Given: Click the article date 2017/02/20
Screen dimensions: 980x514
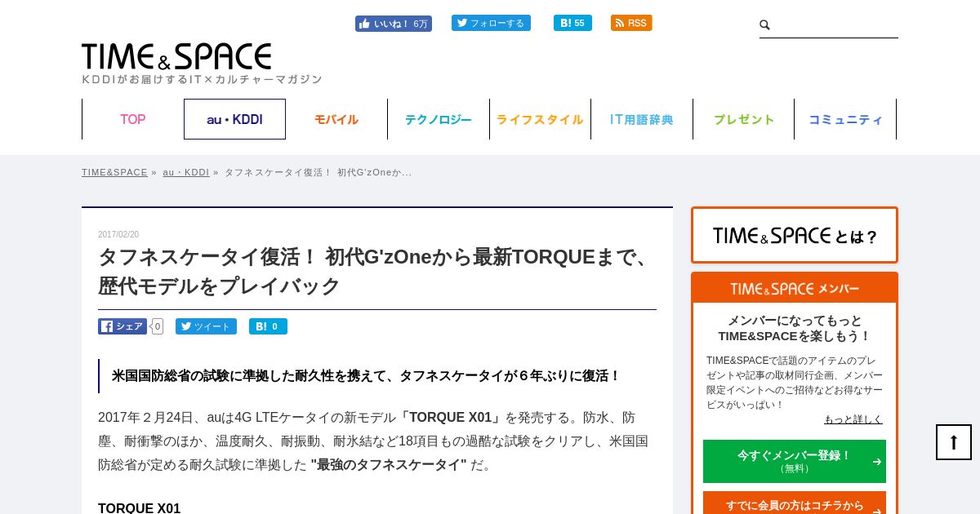Looking at the screenshot, I should pos(118,235).
